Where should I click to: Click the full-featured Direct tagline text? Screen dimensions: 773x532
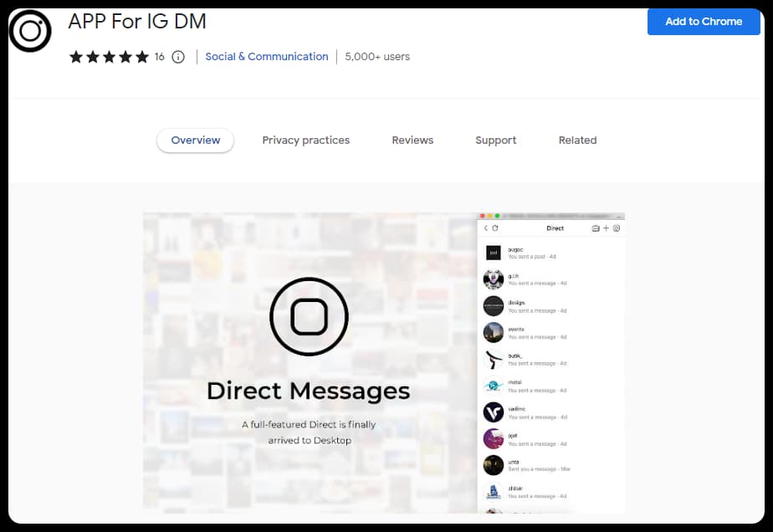[309, 432]
